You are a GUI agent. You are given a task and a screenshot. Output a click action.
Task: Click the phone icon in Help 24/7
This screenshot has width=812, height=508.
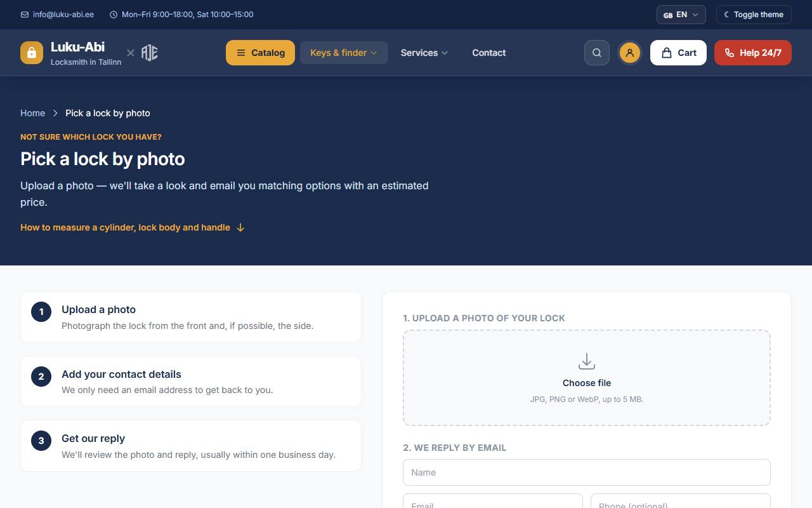click(730, 53)
